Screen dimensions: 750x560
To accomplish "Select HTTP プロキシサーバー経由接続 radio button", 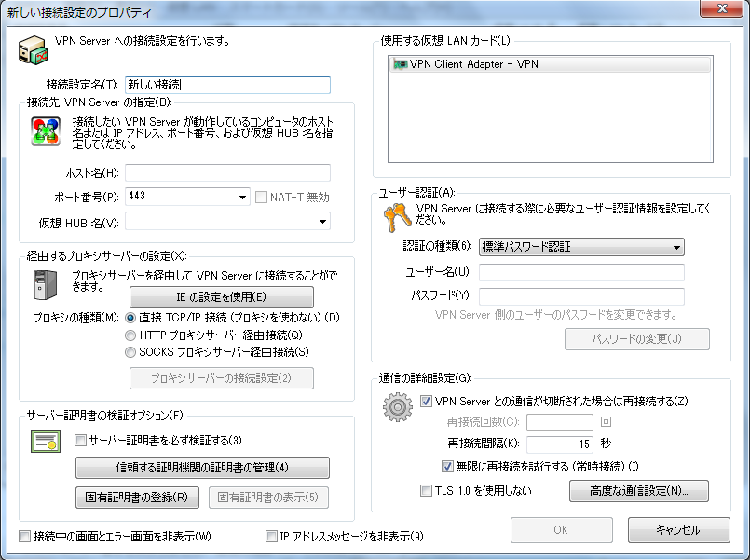I will pyautogui.click(x=130, y=335).
